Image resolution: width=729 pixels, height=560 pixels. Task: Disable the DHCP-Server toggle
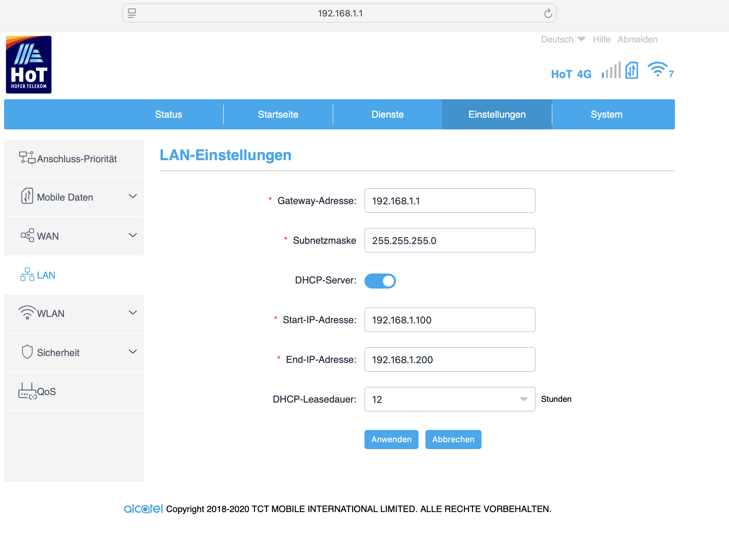click(380, 281)
